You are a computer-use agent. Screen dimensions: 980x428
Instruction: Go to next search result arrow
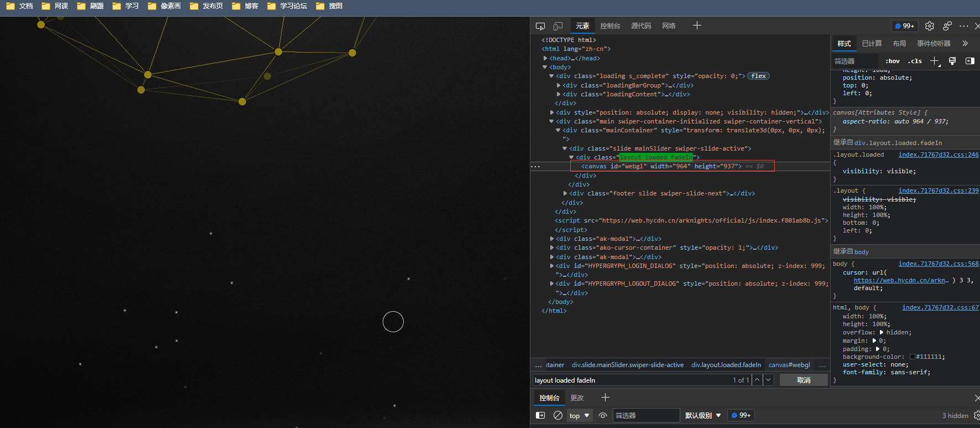pos(768,380)
